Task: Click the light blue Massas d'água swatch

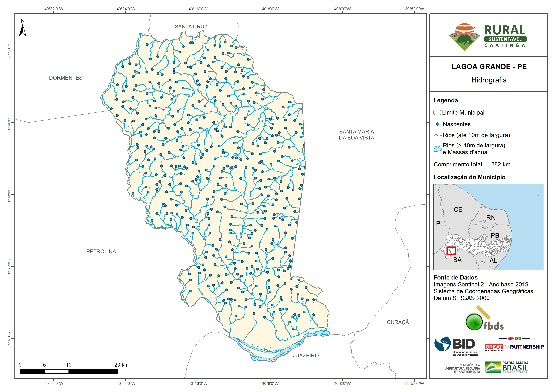Action: tap(437, 149)
